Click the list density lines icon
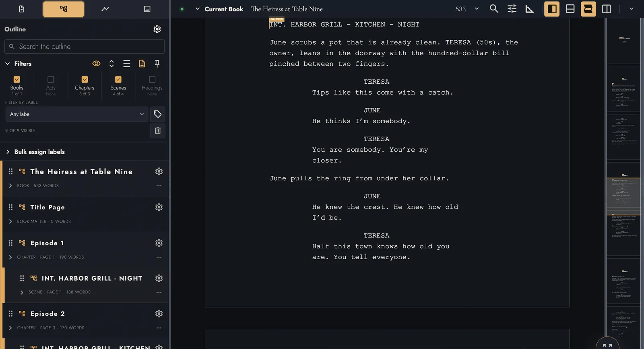This screenshot has width=644, height=349. (127, 64)
